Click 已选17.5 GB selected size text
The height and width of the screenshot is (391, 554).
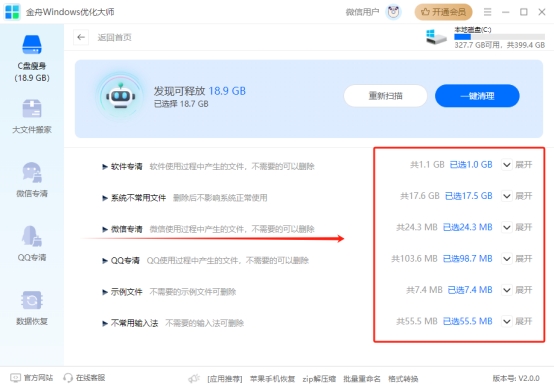[x=468, y=196]
